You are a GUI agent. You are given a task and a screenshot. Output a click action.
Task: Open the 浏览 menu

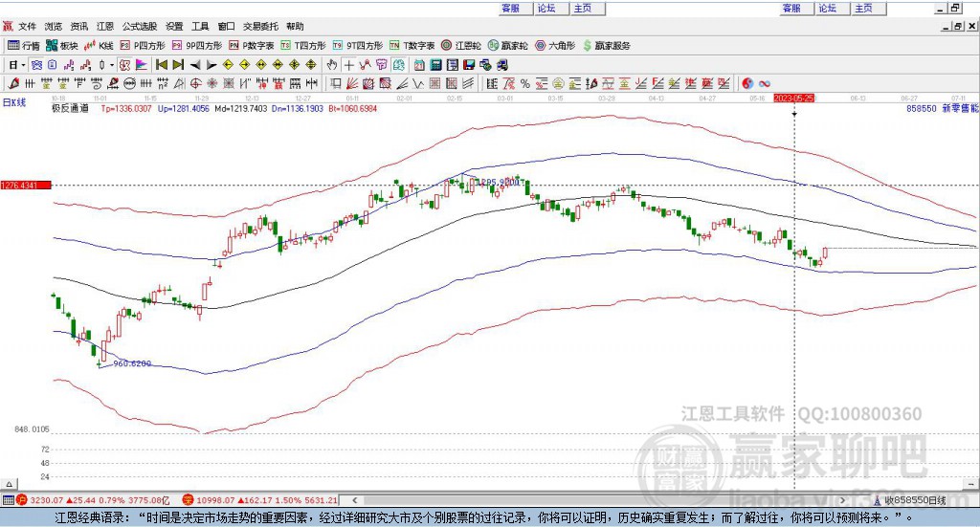(x=54, y=26)
